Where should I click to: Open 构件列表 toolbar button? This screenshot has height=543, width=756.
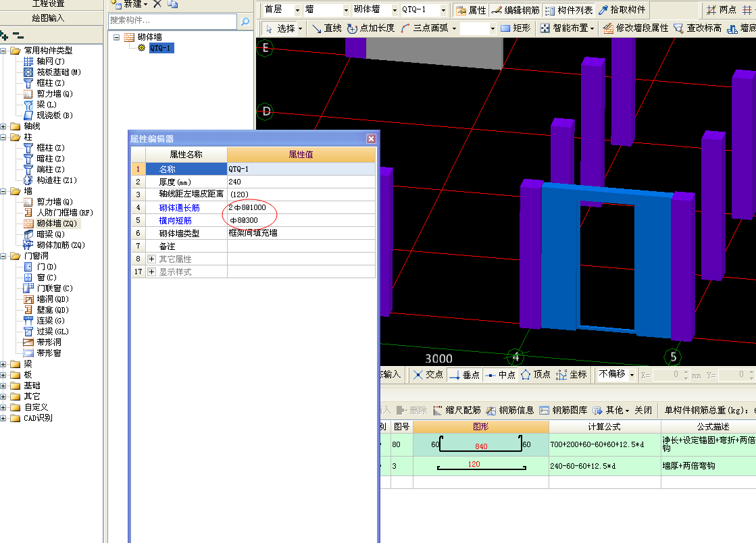click(569, 10)
